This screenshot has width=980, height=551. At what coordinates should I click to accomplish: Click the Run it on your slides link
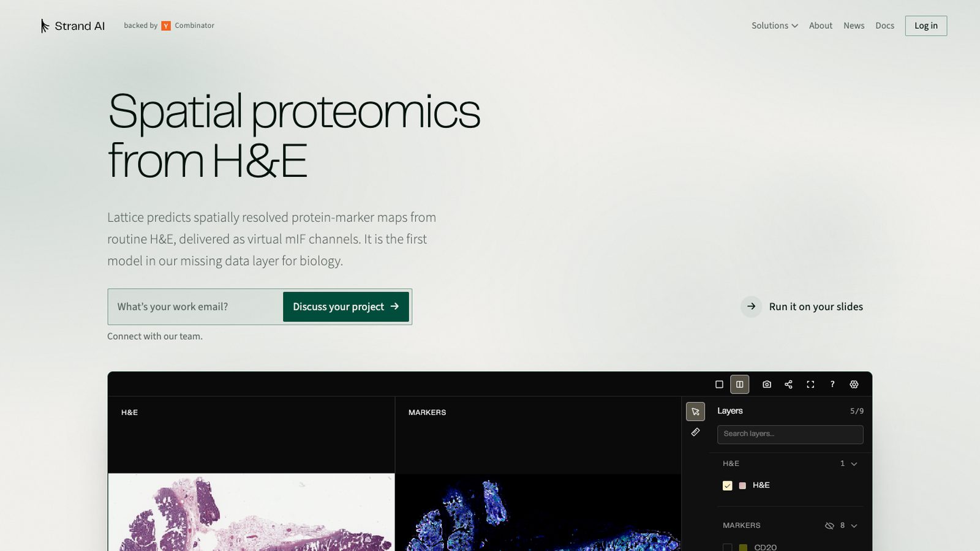point(816,307)
